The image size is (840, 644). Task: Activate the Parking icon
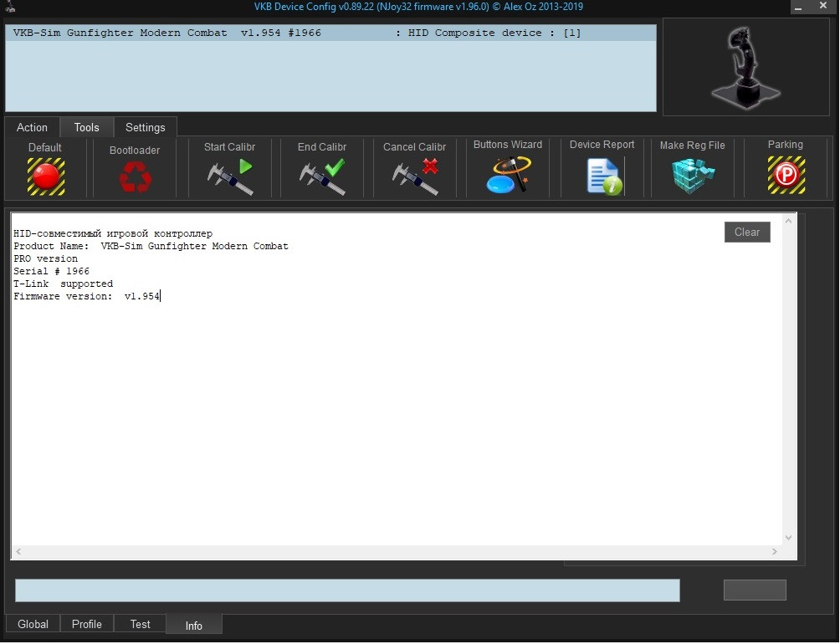[786, 175]
